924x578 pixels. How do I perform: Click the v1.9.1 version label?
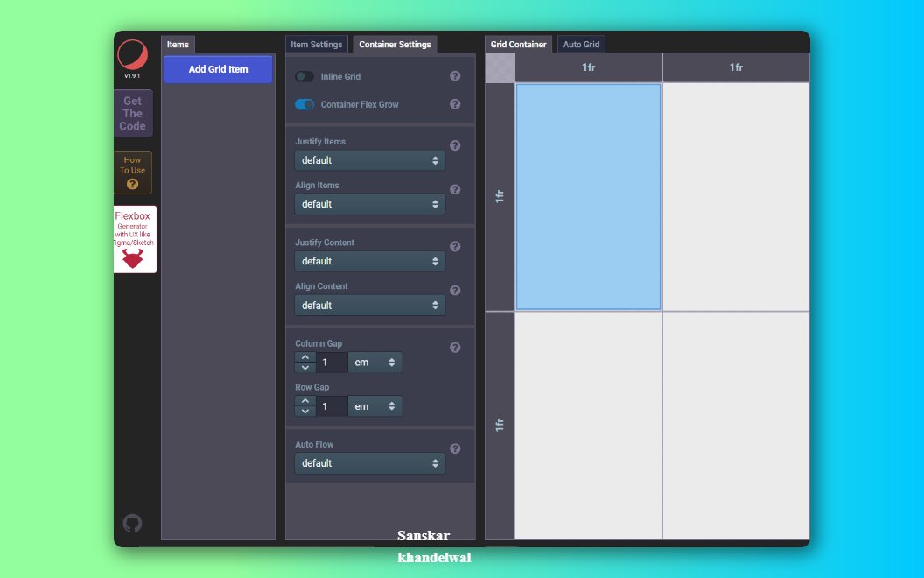coord(133,76)
